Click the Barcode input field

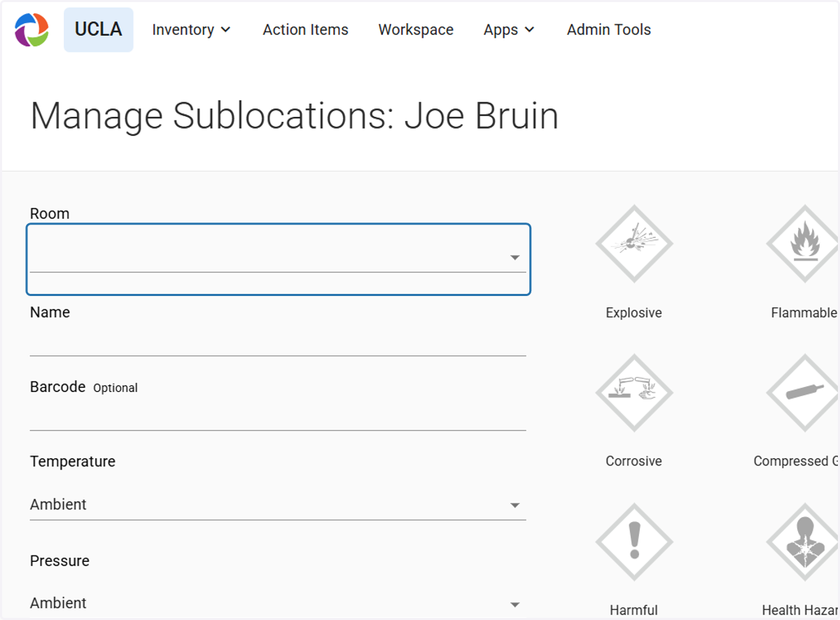278,416
